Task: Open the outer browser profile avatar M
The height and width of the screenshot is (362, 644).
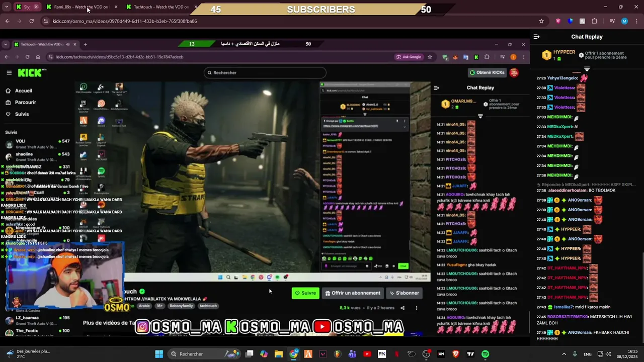Action: click(x=624, y=21)
